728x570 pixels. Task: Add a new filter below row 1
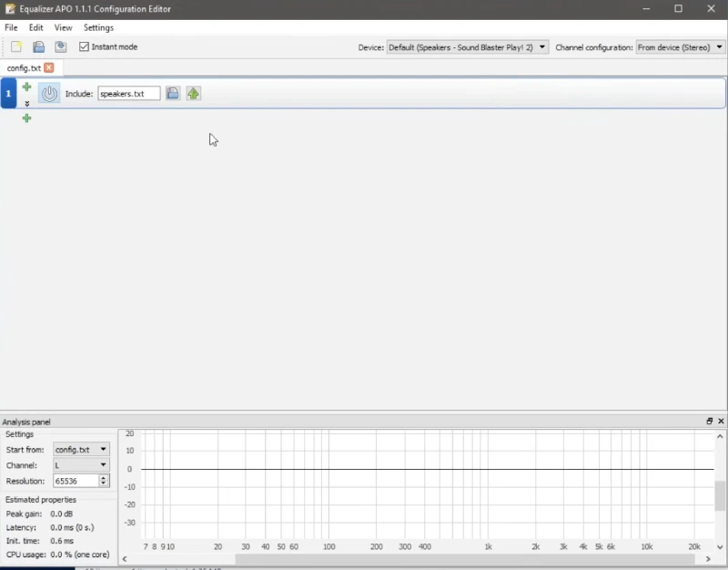pos(26,118)
